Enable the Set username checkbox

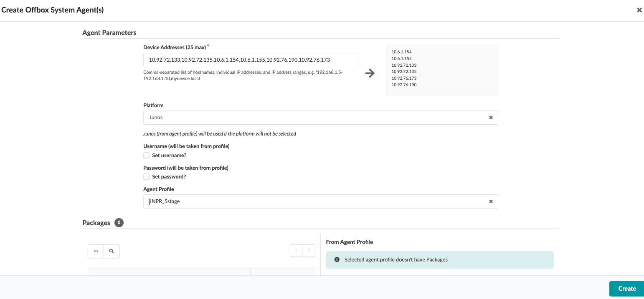click(x=147, y=156)
